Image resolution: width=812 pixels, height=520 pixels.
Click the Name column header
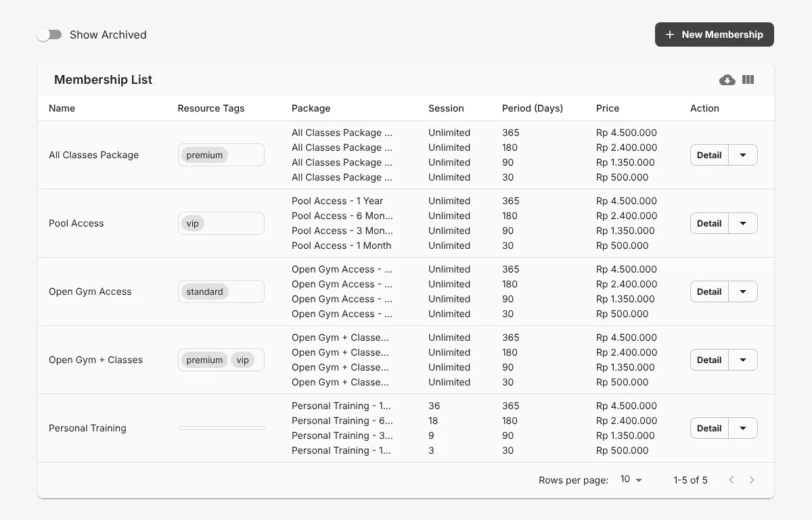[62, 108]
